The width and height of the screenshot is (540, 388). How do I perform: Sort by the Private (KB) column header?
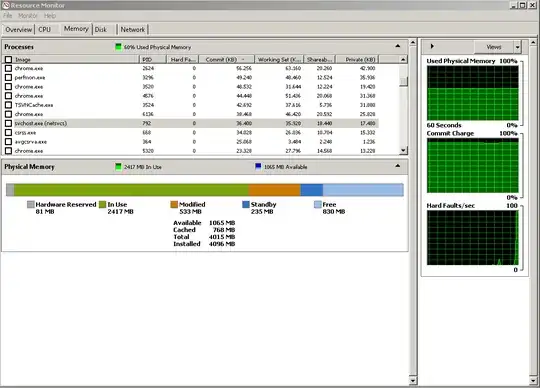click(357, 59)
